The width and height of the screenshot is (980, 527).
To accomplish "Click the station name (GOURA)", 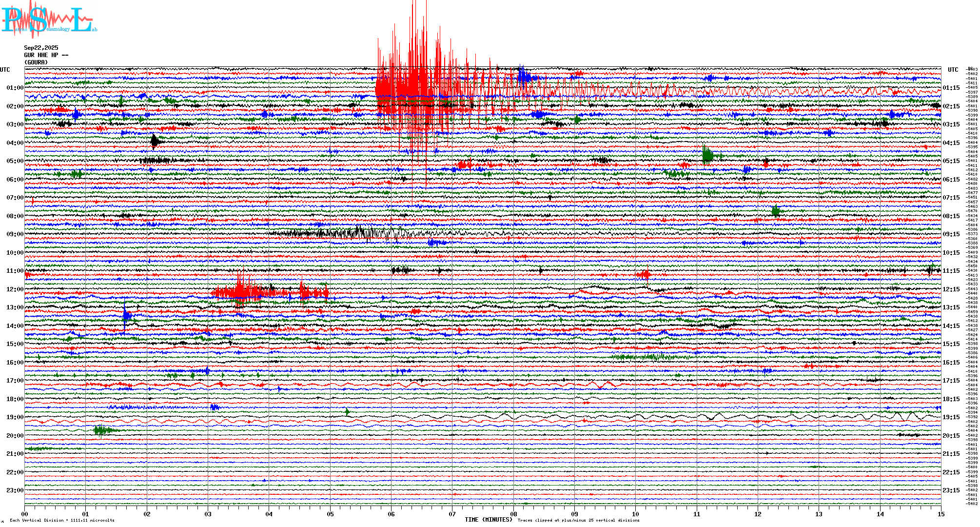I will click(36, 62).
